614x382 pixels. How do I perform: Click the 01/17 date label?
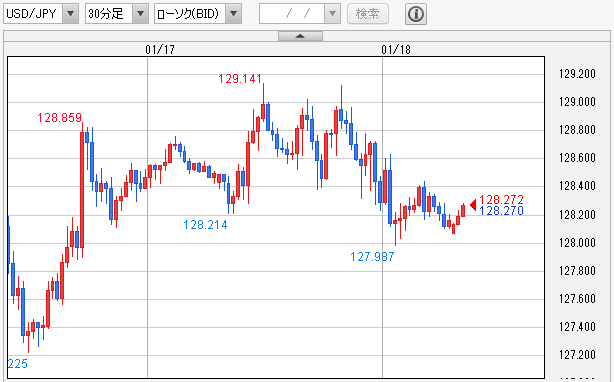pyautogui.click(x=160, y=50)
